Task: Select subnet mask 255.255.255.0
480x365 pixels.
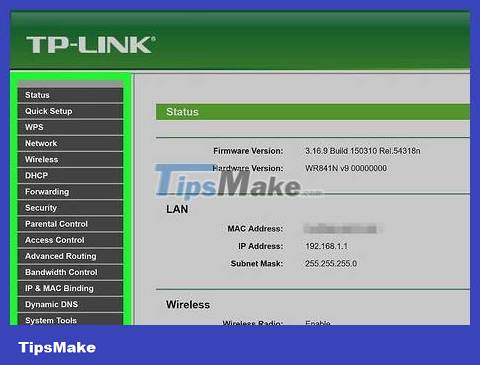Action: point(331,264)
